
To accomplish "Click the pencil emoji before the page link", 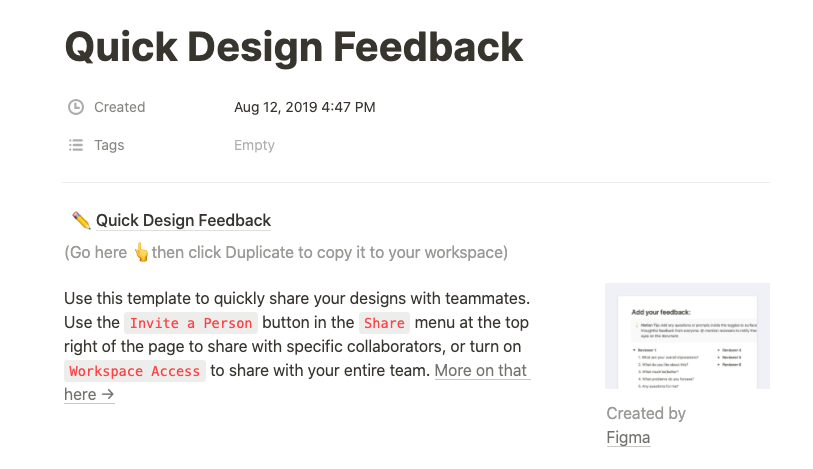I will [x=82, y=221].
